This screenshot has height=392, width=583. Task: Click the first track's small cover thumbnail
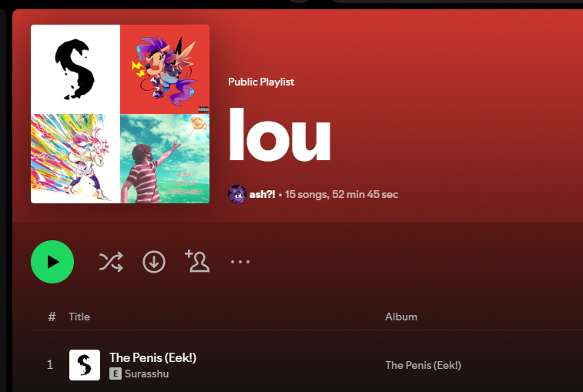tap(85, 365)
